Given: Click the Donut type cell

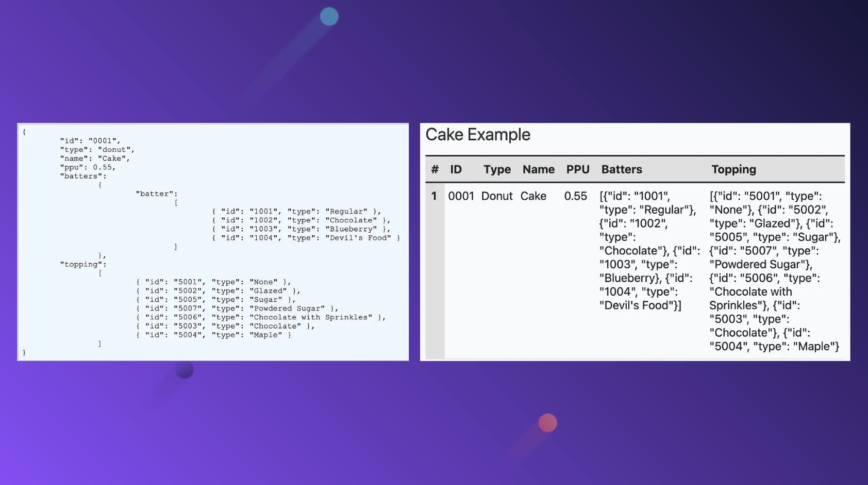Looking at the screenshot, I should click(496, 196).
